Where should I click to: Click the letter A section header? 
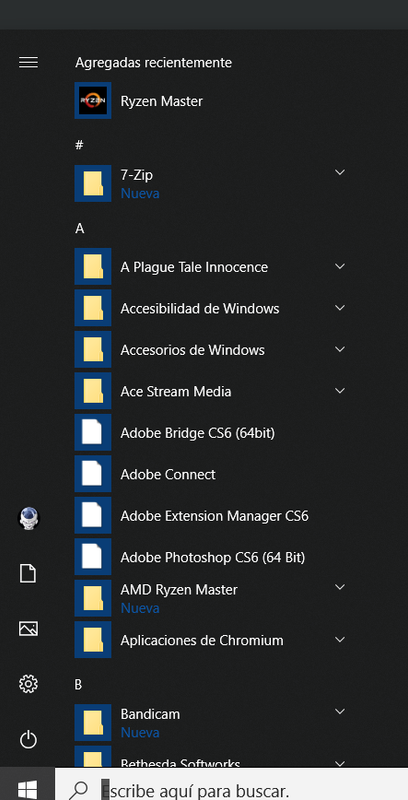point(79,229)
